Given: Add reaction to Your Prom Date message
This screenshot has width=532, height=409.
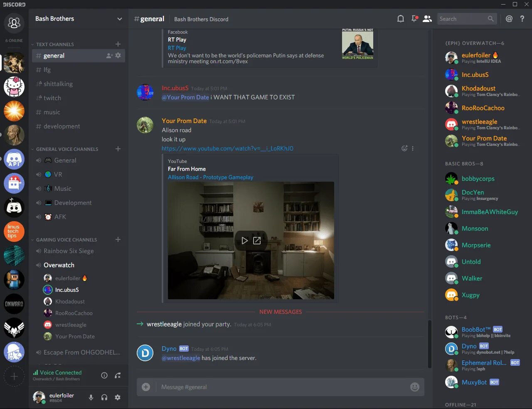Looking at the screenshot, I should [404, 148].
